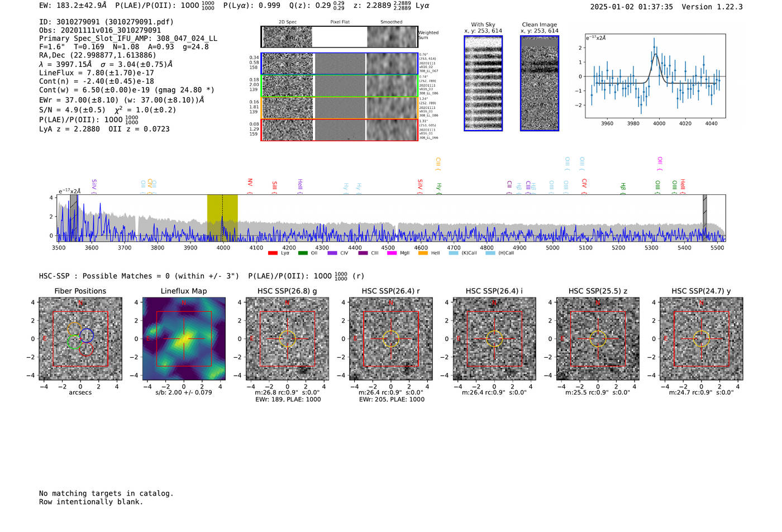This screenshot has height=532, width=782.
Task: Click the blue-framed 2D spectrum row
Action: (x=339, y=64)
